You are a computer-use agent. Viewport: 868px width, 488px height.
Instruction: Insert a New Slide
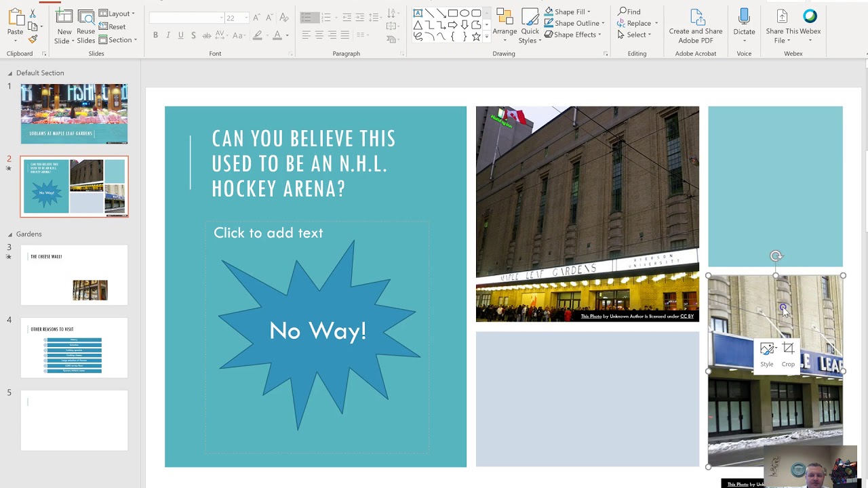(x=64, y=27)
